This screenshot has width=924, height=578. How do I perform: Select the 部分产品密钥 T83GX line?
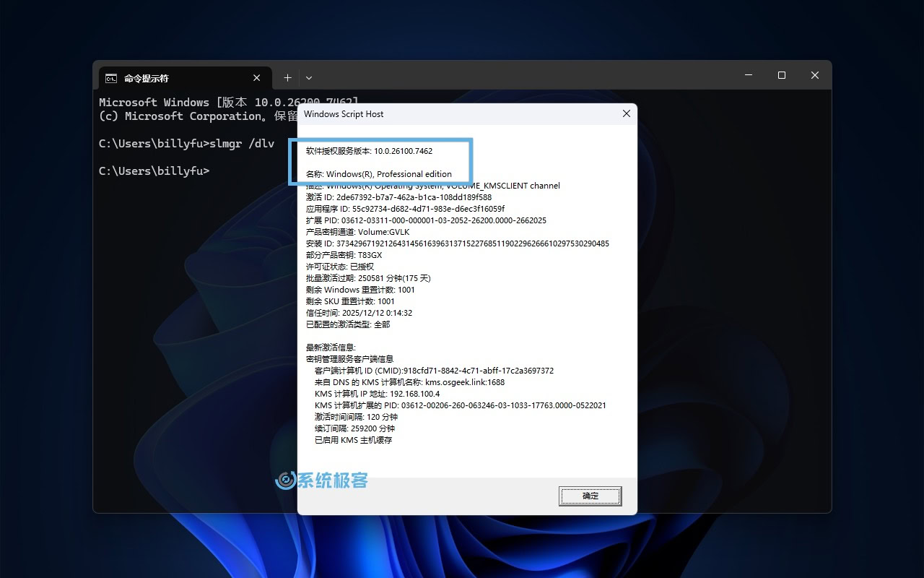[343, 254]
